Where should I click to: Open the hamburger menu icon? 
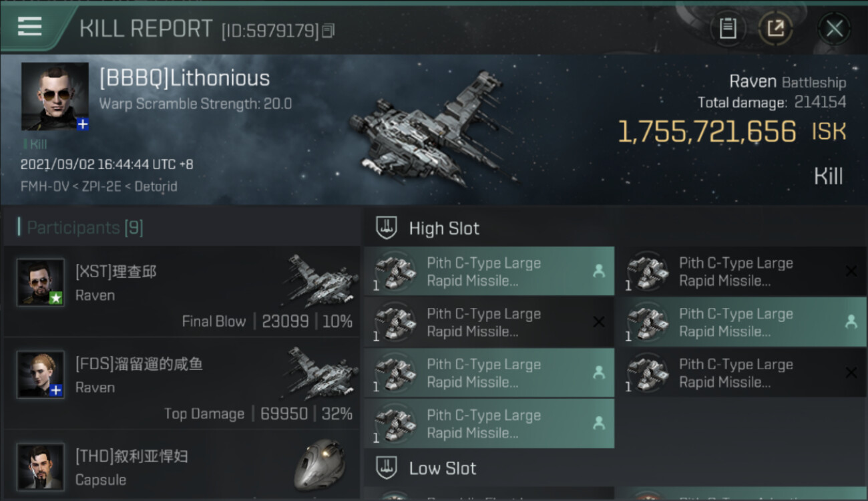[30, 27]
